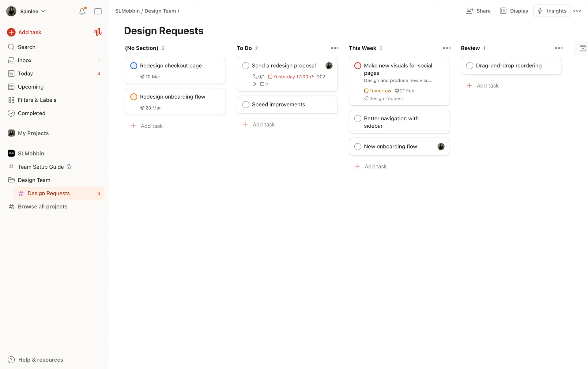Open Filters & Labels view
This screenshot has height=369, width=588.
[x=37, y=100]
